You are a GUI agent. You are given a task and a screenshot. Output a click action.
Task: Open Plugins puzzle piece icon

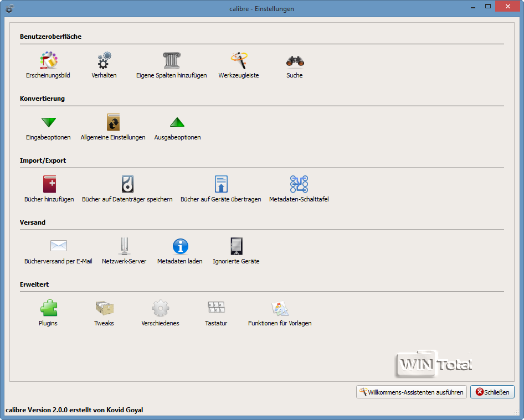click(48, 308)
